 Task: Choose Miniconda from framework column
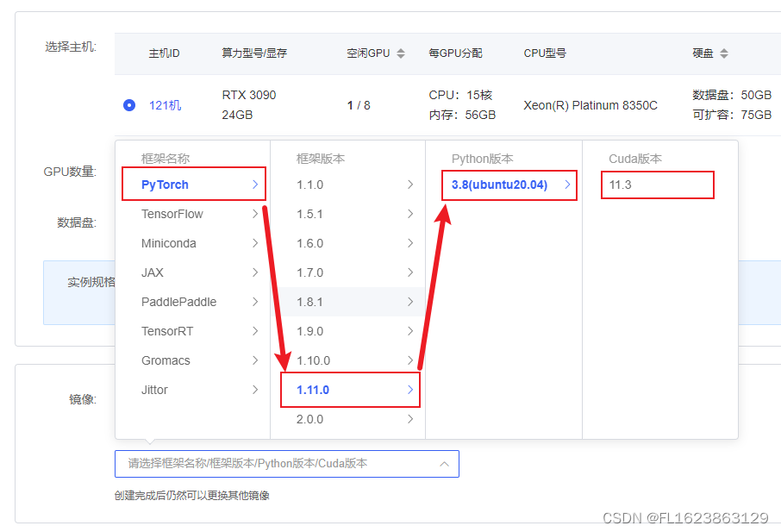click(x=170, y=243)
